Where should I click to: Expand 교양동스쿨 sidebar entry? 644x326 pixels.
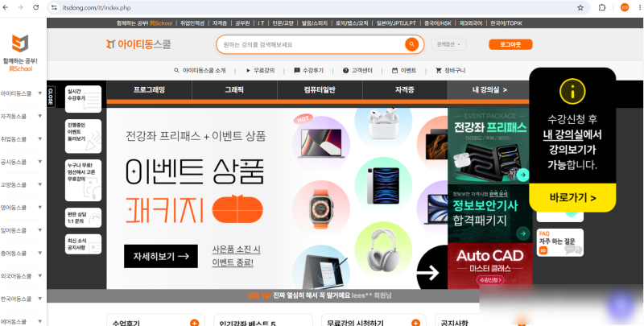[x=39, y=184]
